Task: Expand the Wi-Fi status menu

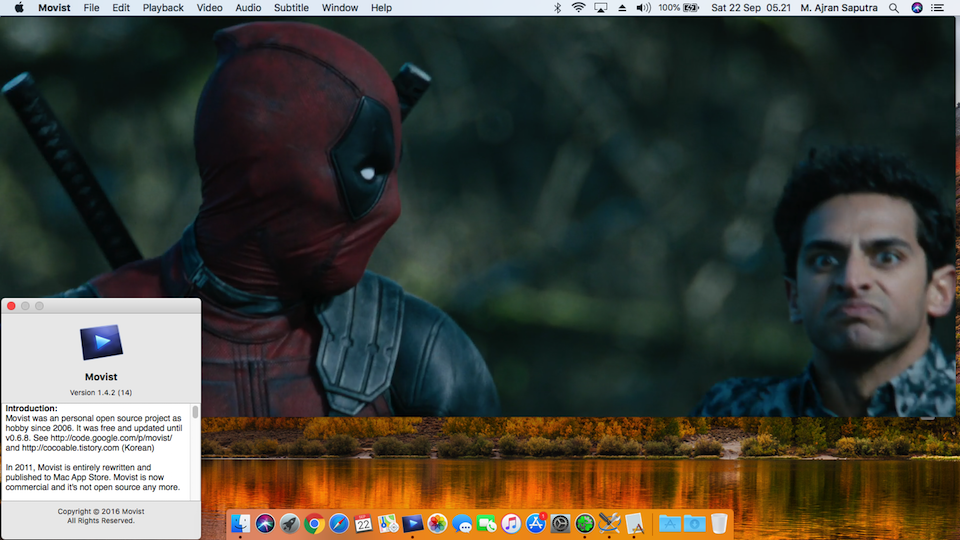Action: tap(578, 8)
